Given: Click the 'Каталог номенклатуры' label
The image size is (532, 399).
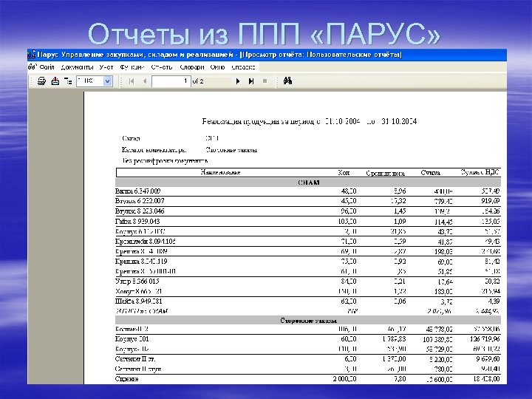Looking at the screenshot, I should pyautogui.click(x=154, y=149).
